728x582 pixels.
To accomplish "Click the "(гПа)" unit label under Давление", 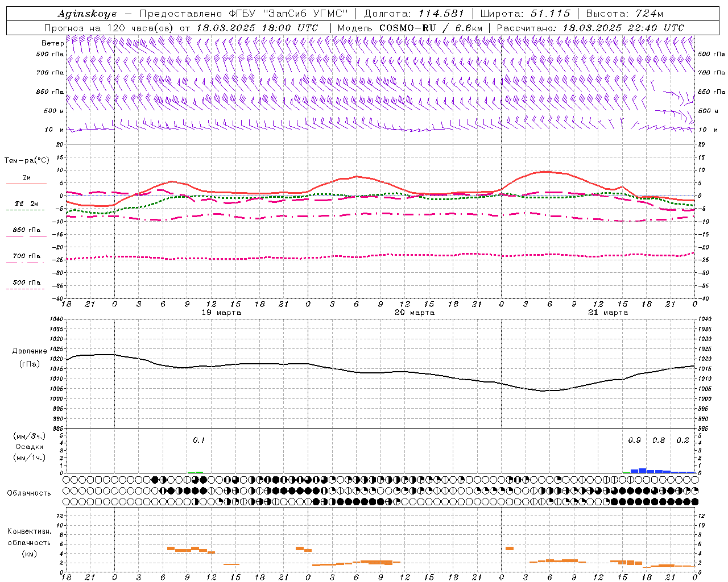I will (x=29, y=364).
